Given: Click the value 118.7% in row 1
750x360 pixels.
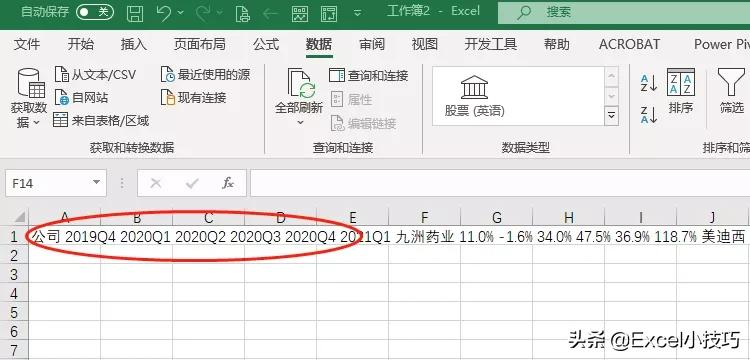Looking at the screenshot, I should coord(675,236).
